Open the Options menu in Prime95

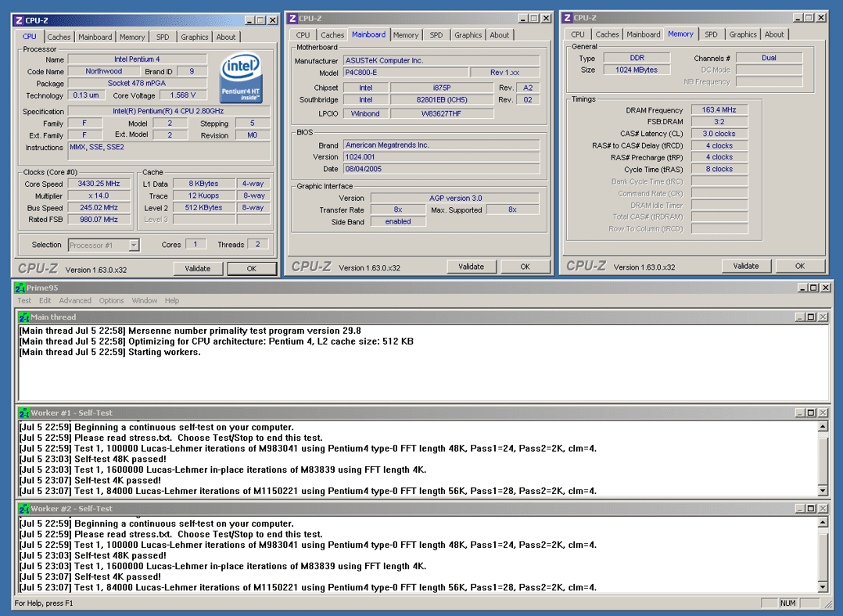pyautogui.click(x=111, y=300)
